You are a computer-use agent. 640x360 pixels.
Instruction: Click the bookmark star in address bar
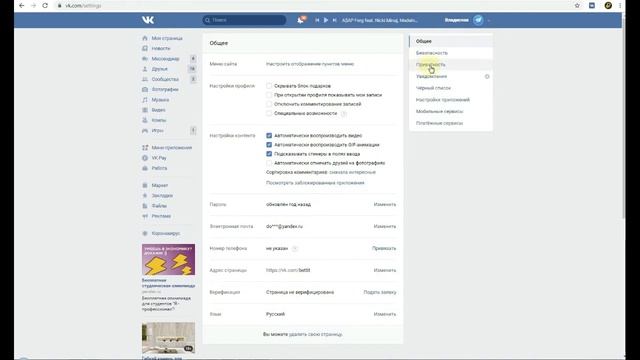[x=577, y=6]
